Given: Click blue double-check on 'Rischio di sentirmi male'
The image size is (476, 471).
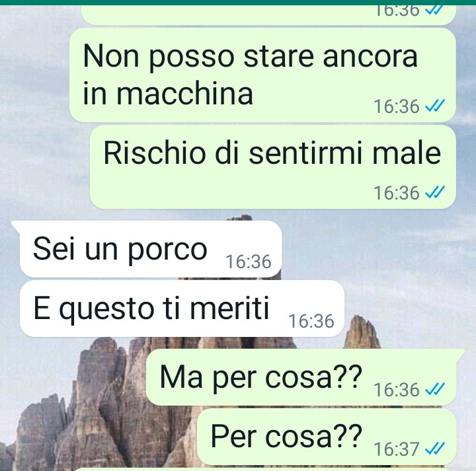Looking at the screenshot, I should click(x=435, y=193).
